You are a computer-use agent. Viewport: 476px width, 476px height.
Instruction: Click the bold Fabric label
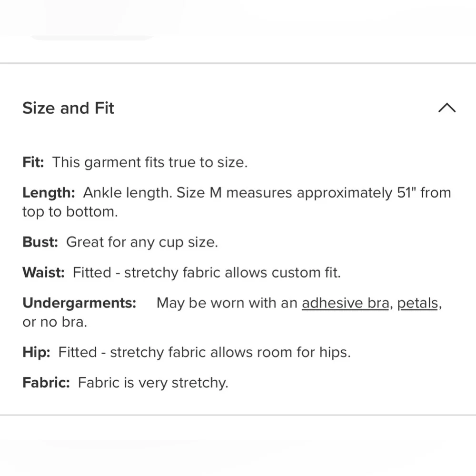[46, 383]
